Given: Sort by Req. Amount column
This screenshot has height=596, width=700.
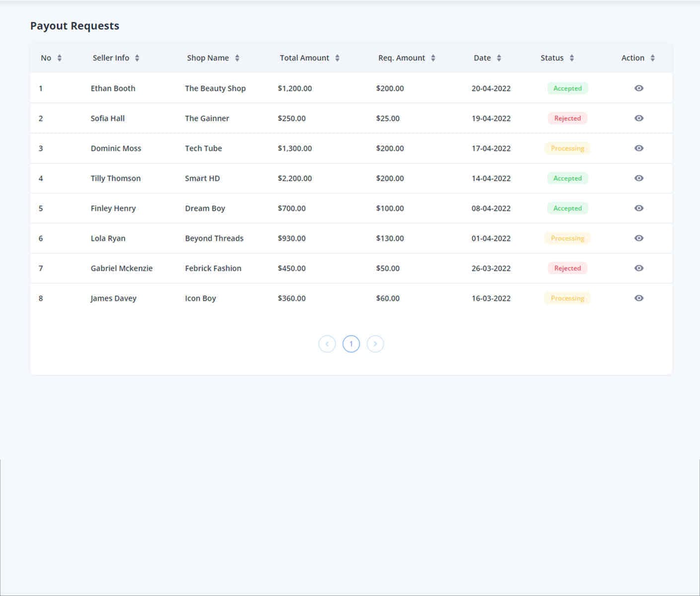Looking at the screenshot, I should pyautogui.click(x=433, y=58).
